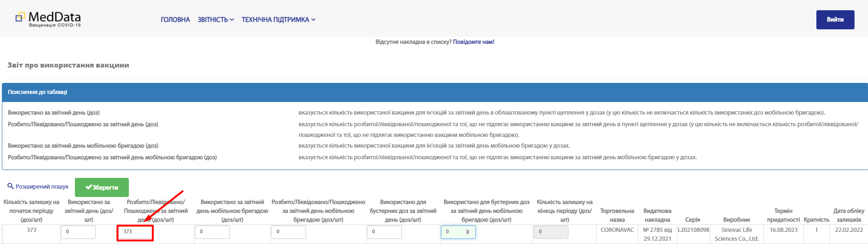Screen dimensions: 868x244
Task: Log out with the Вийти button
Action: (835, 20)
